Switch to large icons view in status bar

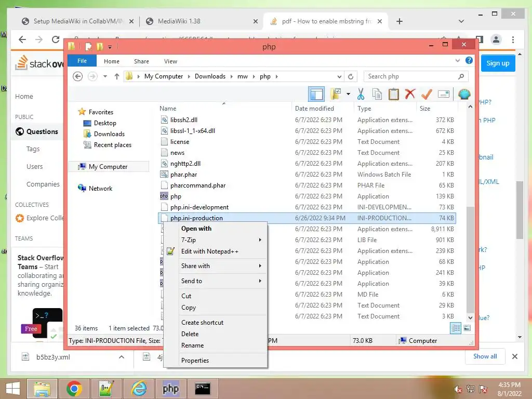click(467, 328)
